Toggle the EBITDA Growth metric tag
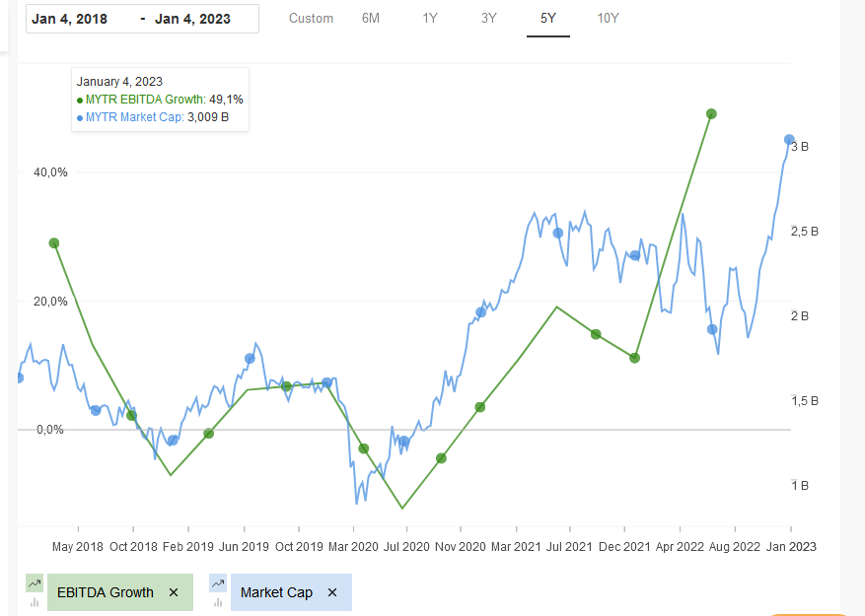 pyautogui.click(x=106, y=592)
